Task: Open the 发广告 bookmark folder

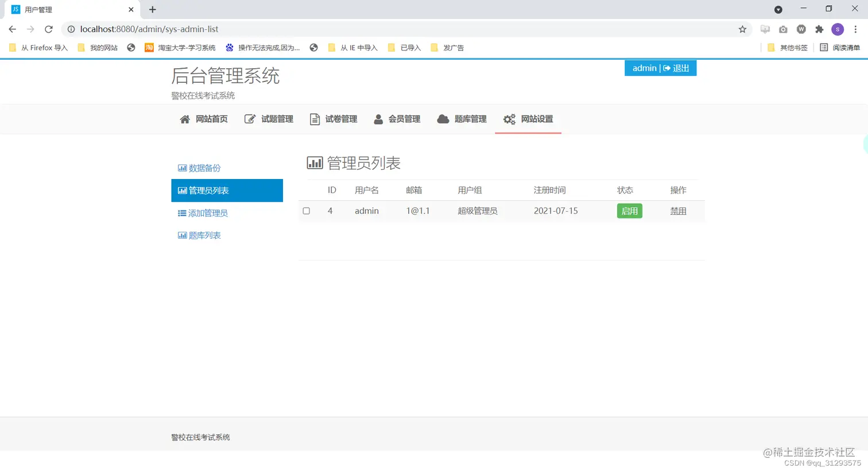Action: 447,48
